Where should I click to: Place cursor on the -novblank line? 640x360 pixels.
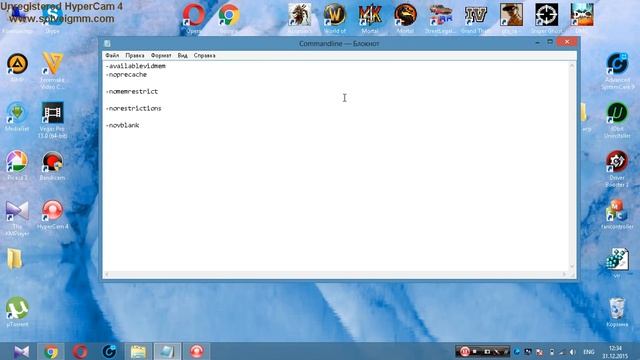pos(122,125)
